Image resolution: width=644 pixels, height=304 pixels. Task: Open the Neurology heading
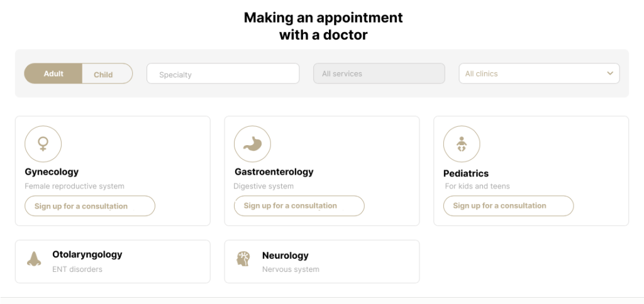pyautogui.click(x=286, y=255)
